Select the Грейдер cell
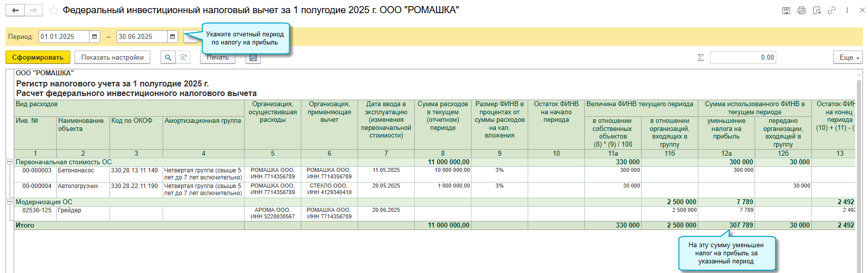Screen dimensions: 868x273 pyautogui.click(x=83, y=213)
